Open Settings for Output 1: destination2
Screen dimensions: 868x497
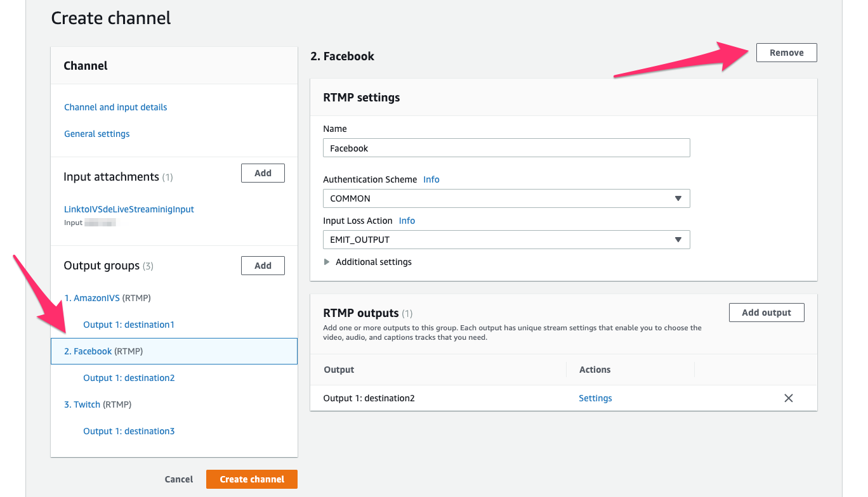[595, 398]
